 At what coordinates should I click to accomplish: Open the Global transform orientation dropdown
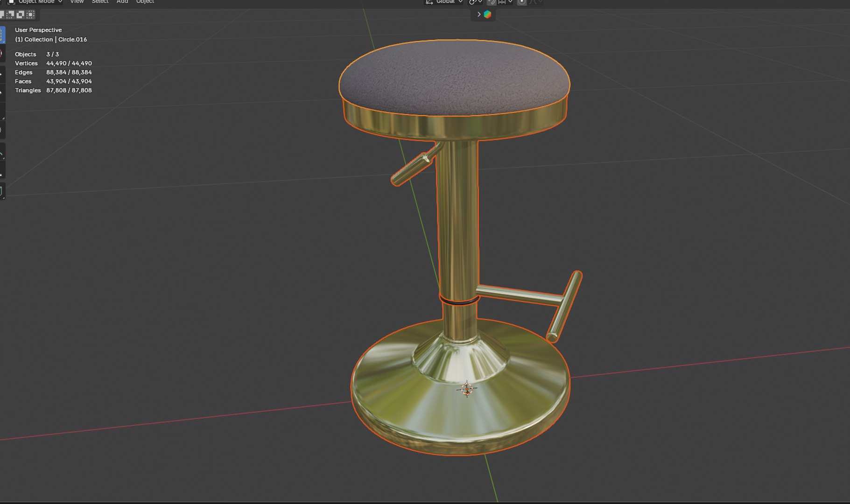point(444,2)
